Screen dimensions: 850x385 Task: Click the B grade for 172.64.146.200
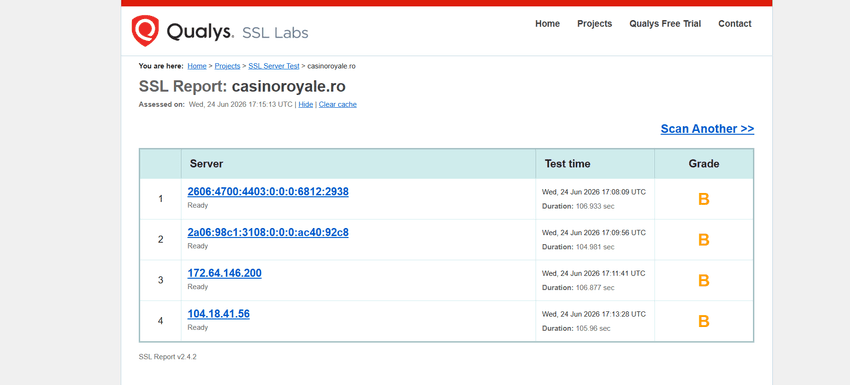point(704,281)
